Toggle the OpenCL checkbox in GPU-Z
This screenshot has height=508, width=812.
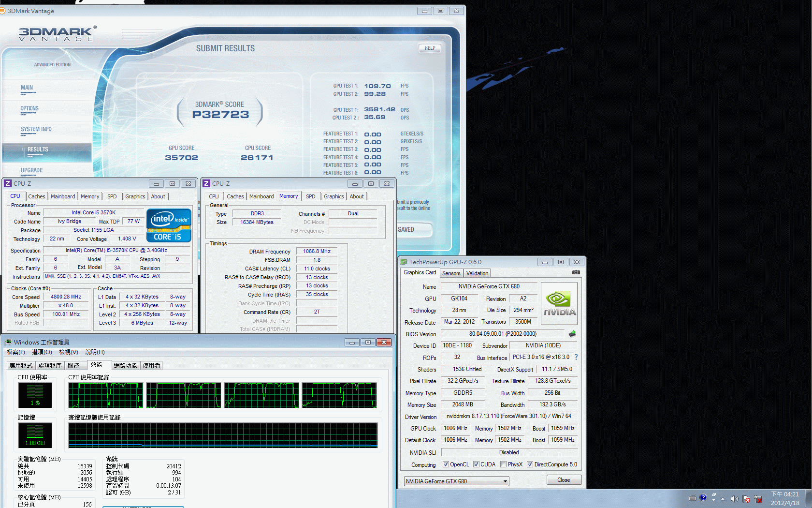click(446, 464)
